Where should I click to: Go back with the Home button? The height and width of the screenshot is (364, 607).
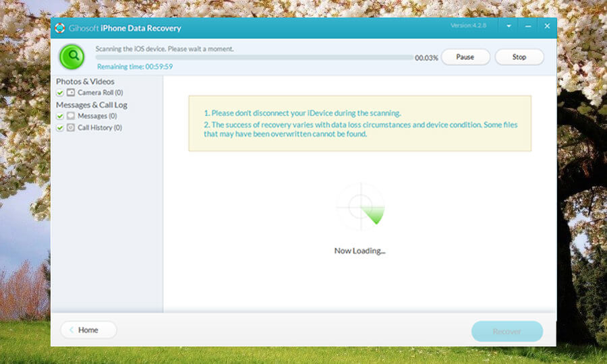(x=88, y=330)
